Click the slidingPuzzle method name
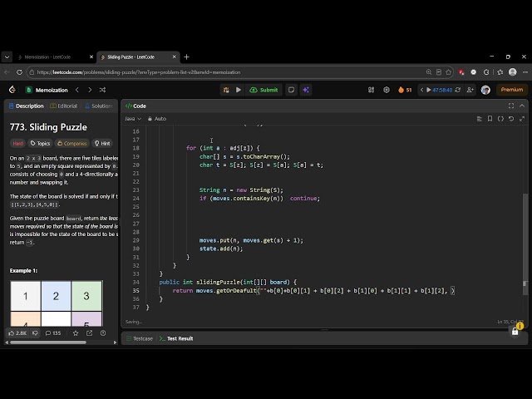 pos(218,283)
